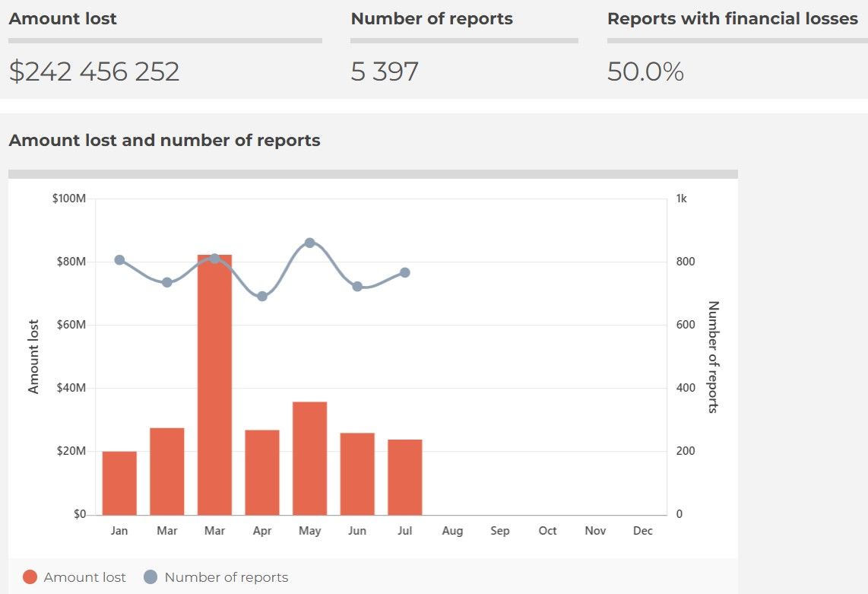Click the 5 397 number of reports figure
Viewport: 868px width, 594px height.
[385, 71]
